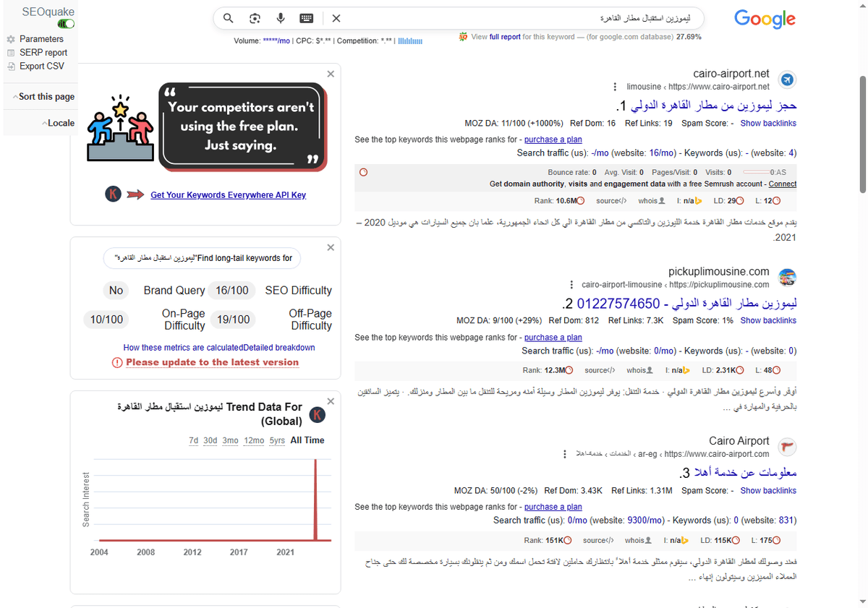Screen dimensions: 868x608
Task: Toggle the SEOquake on/off switch
Action: tap(67, 24)
